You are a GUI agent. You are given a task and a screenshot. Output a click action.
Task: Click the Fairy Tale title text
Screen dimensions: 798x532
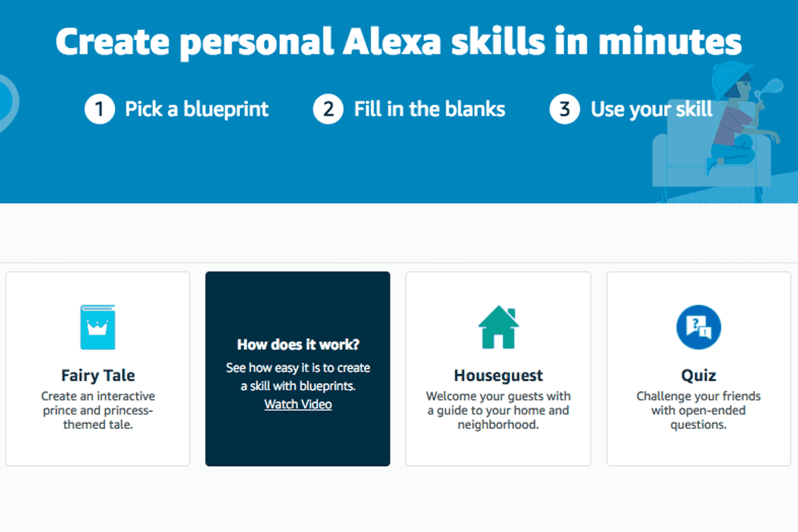click(97, 375)
